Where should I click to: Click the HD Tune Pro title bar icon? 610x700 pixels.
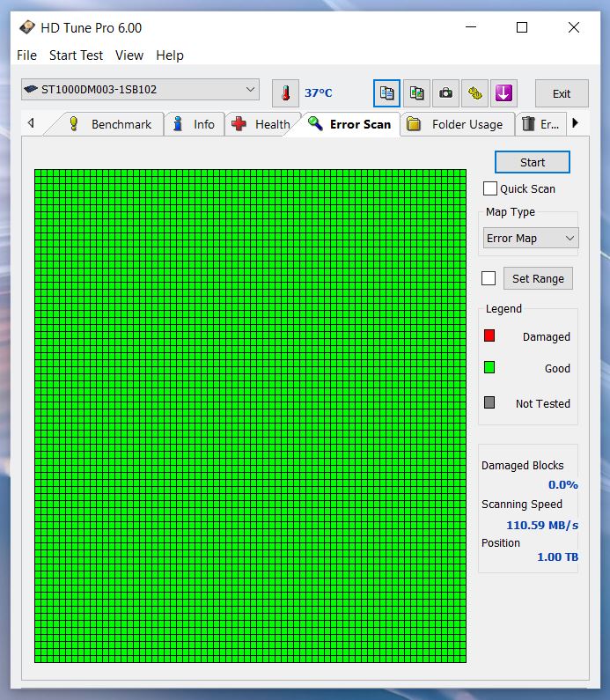point(27,27)
